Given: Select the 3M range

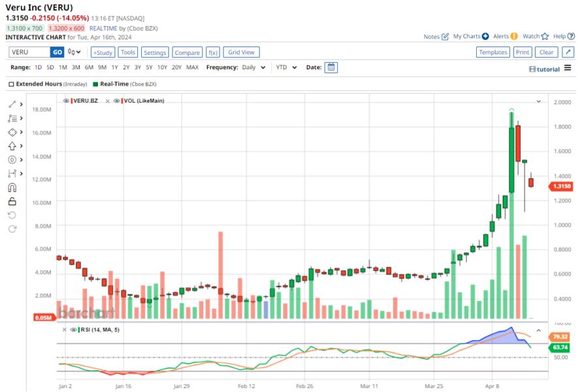Looking at the screenshot, I should pyautogui.click(x=76, y=67).
